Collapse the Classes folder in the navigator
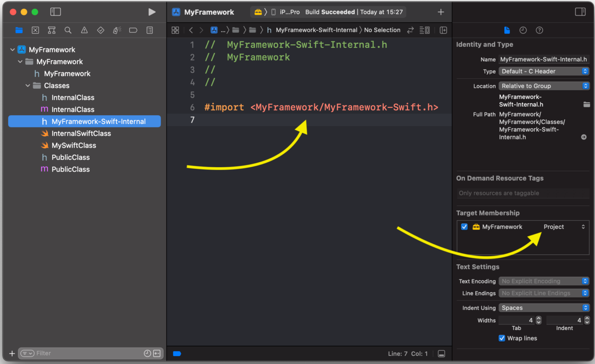Viewport: 595px width, 364px height. pos(28,85)
